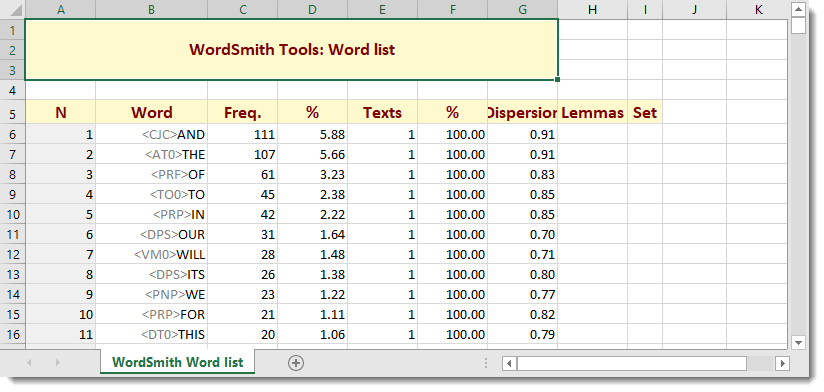Select row 16 header
This screenshot has height=392, width=824.
click(x=12, y=334)
